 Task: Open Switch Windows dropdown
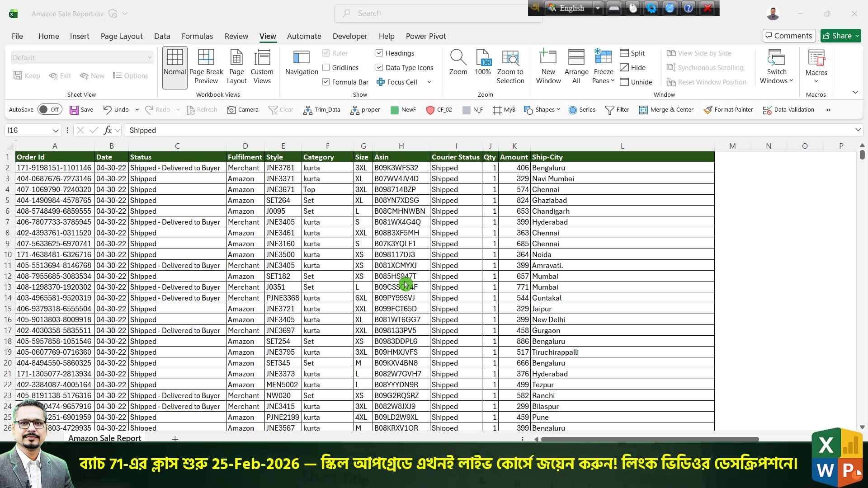tap(776, 67)
